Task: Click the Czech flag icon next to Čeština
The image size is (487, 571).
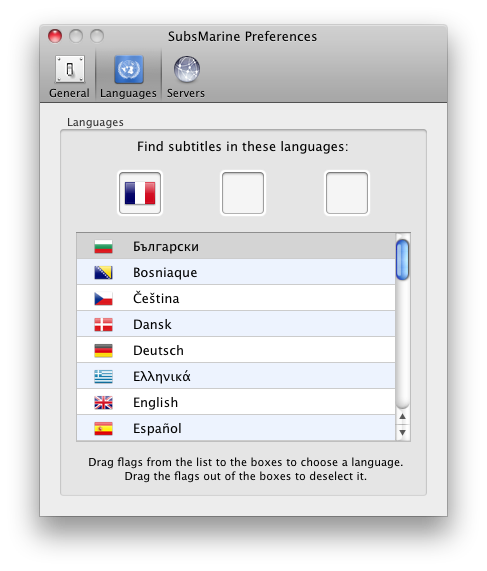Action: [103, 299]
